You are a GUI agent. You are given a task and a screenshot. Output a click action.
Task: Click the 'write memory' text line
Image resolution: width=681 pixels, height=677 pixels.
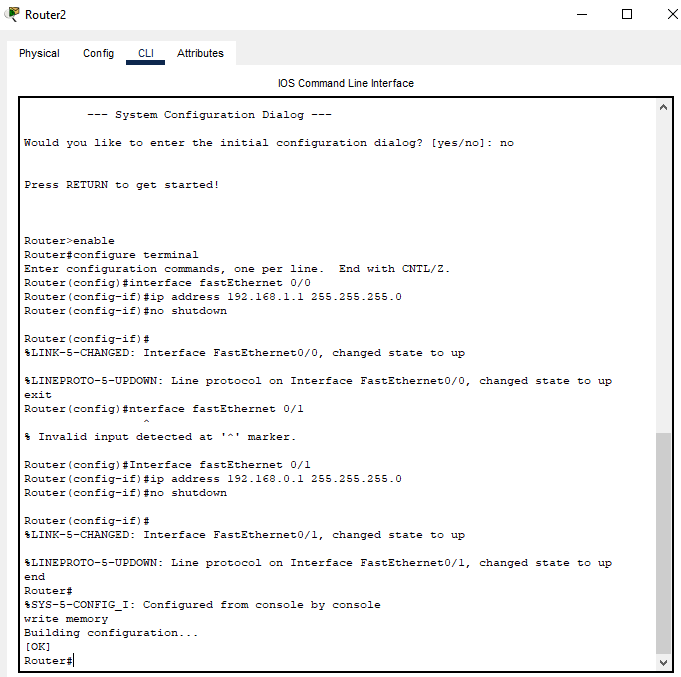pos(66,619)
